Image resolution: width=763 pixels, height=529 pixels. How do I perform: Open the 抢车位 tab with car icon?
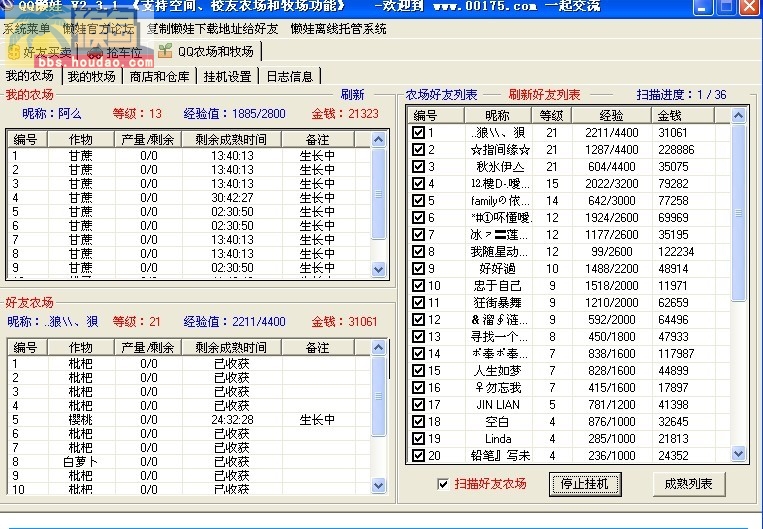point(115,52)
